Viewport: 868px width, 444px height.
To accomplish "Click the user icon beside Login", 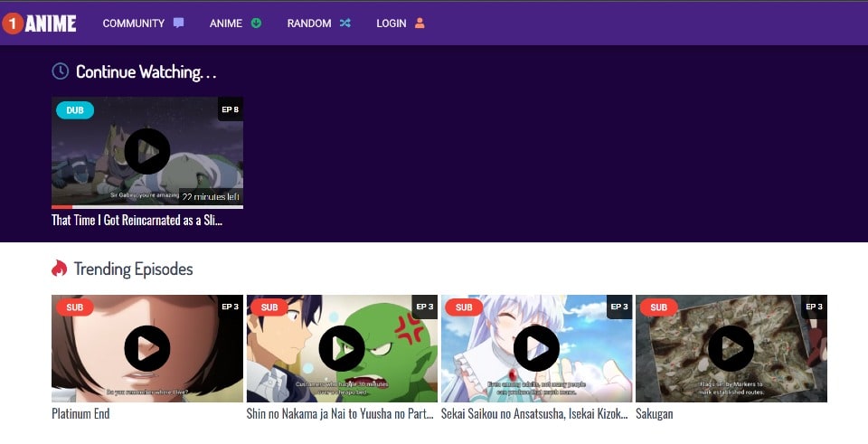I will [420, 23].
